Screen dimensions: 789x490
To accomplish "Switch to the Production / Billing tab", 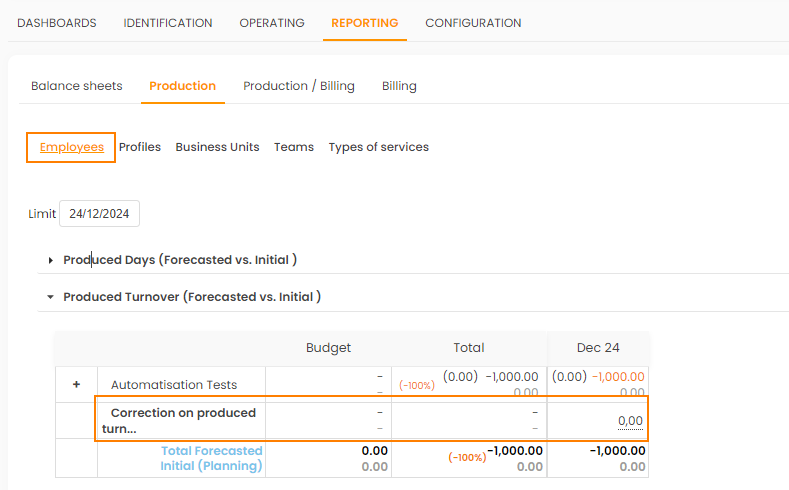I will pyautogui.click(x=299, y=86).
